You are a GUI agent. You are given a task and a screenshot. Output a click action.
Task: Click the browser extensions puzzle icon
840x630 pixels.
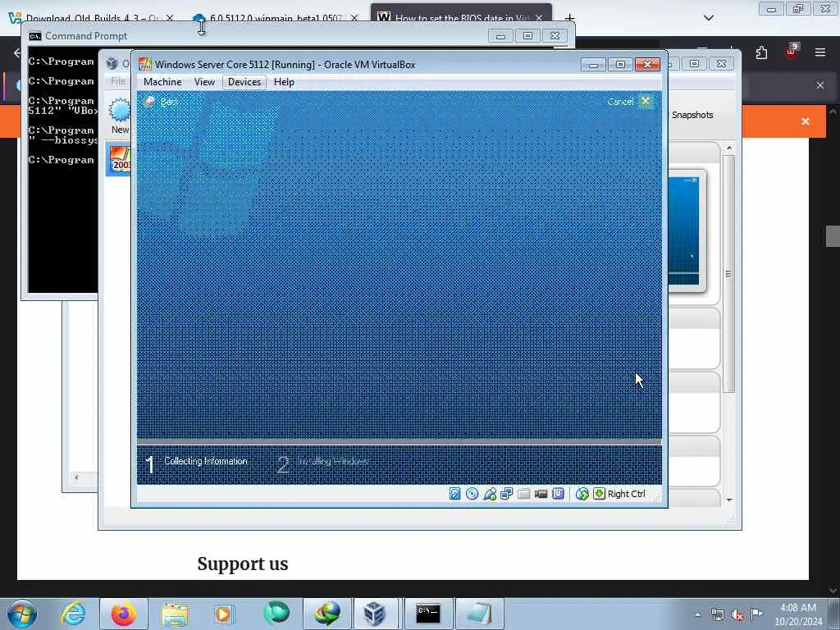click(761, 52)
